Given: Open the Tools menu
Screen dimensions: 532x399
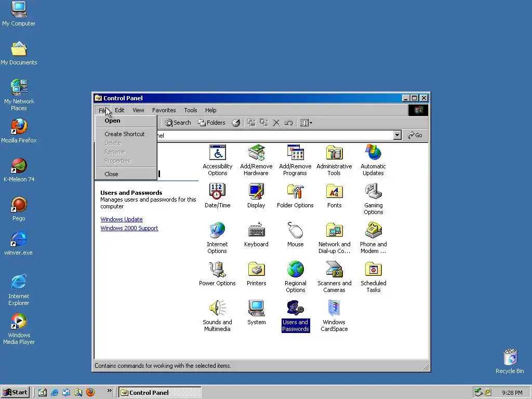Looking at the screenshot, I should point(190,110).
